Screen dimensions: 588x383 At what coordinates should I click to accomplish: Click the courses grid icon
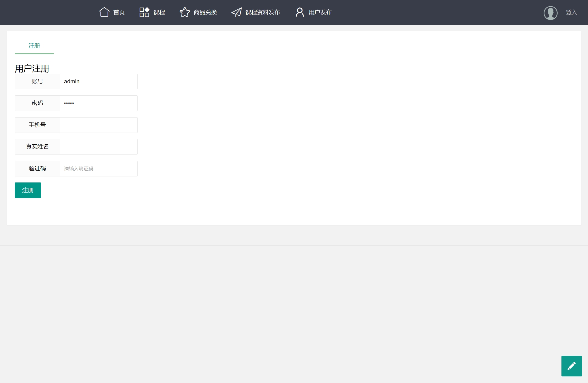[x=144, y=12]
